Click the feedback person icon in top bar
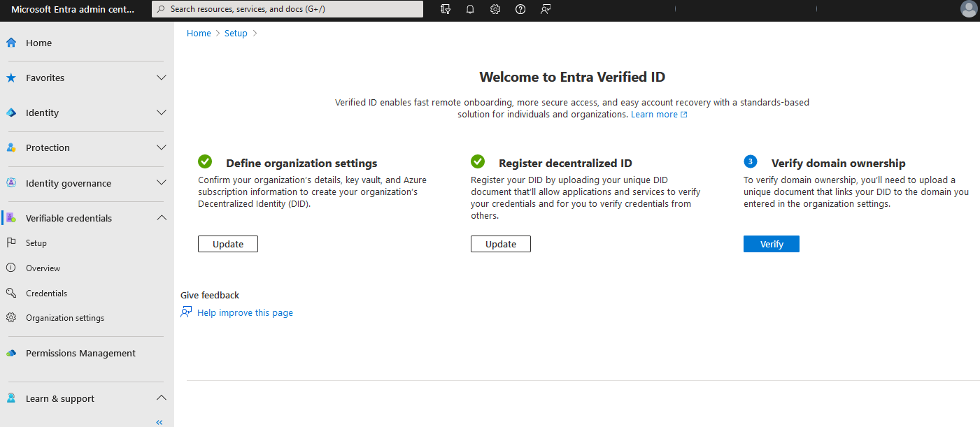Image resolution: width=980 pixels, height=427 pixels. click(545, 9)
